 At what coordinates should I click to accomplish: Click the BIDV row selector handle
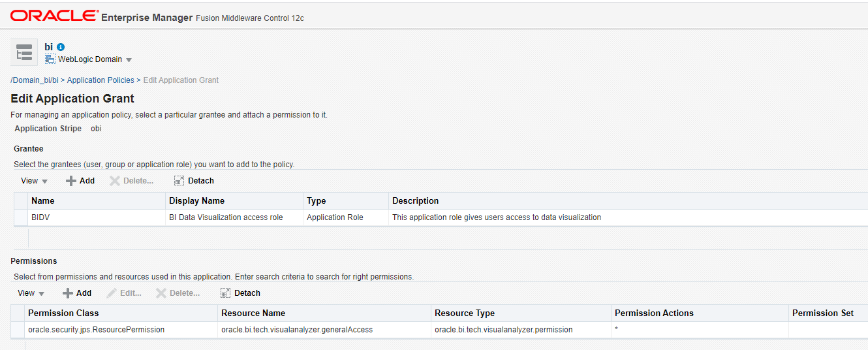coord(21,217)
